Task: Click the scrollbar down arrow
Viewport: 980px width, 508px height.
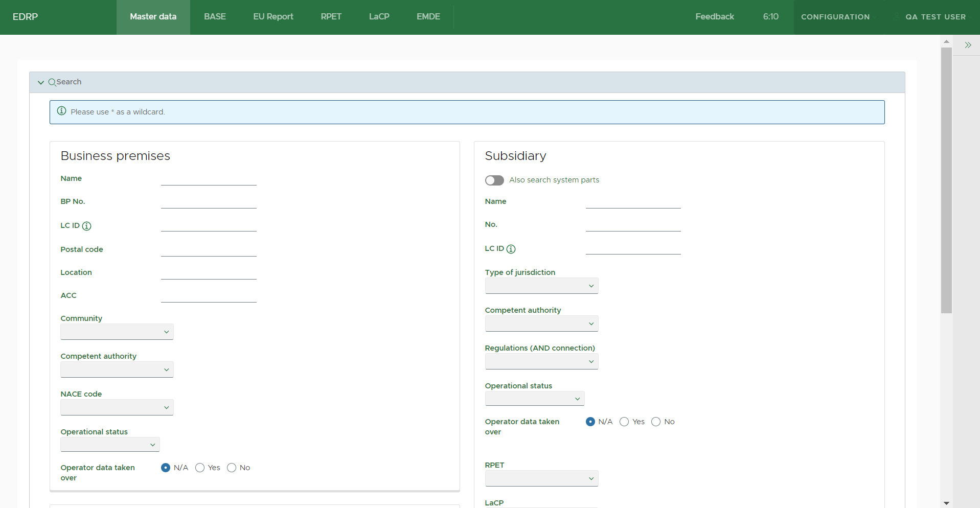Action: point(946,503)
